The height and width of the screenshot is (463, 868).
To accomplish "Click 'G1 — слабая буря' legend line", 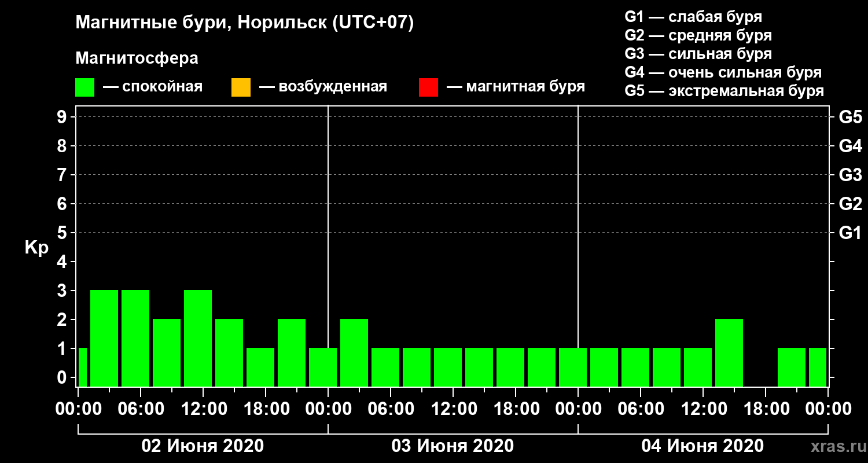I will point(693,17).
